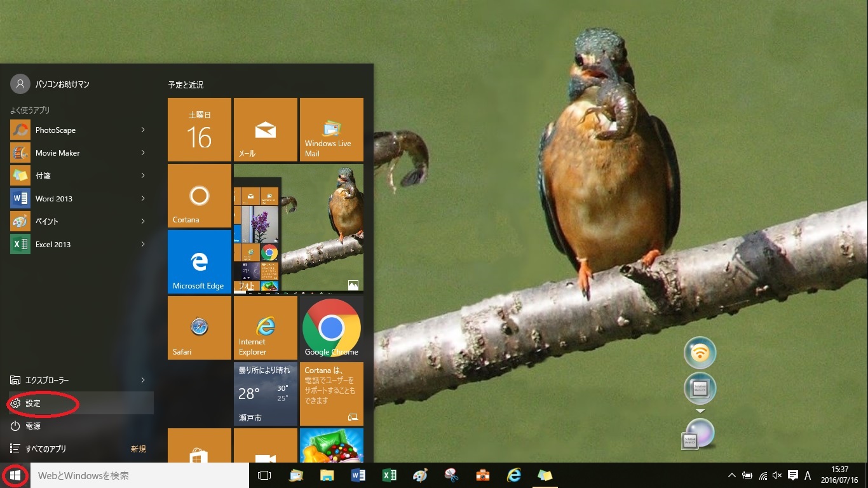Viewport: 868px width, 488px height.
Task: Expand the Word 2013 jump list arrow
Action: (x=143, y=198)
